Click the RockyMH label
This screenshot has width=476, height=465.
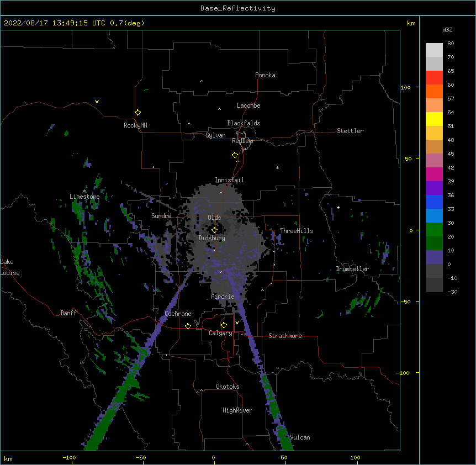point(135,125)
